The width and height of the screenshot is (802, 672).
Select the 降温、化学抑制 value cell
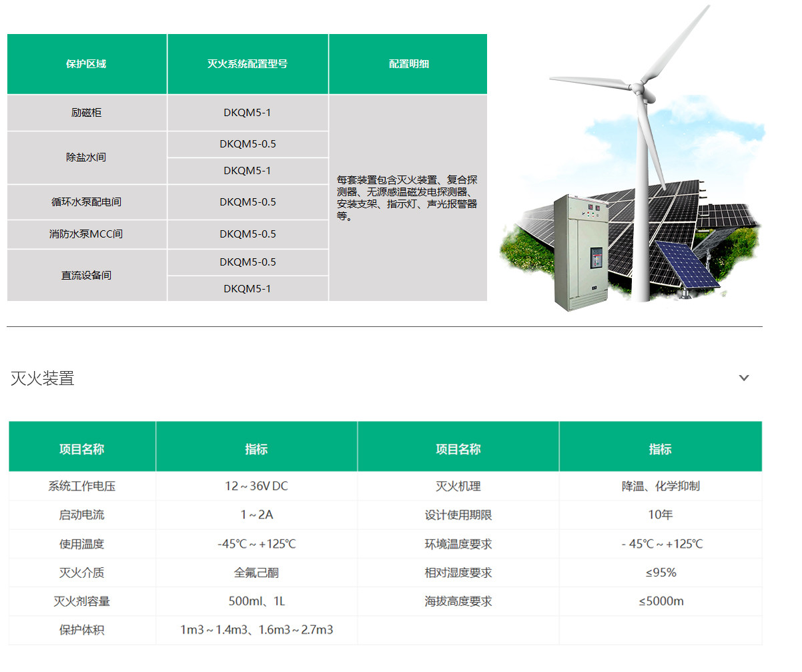click(660, 486)
